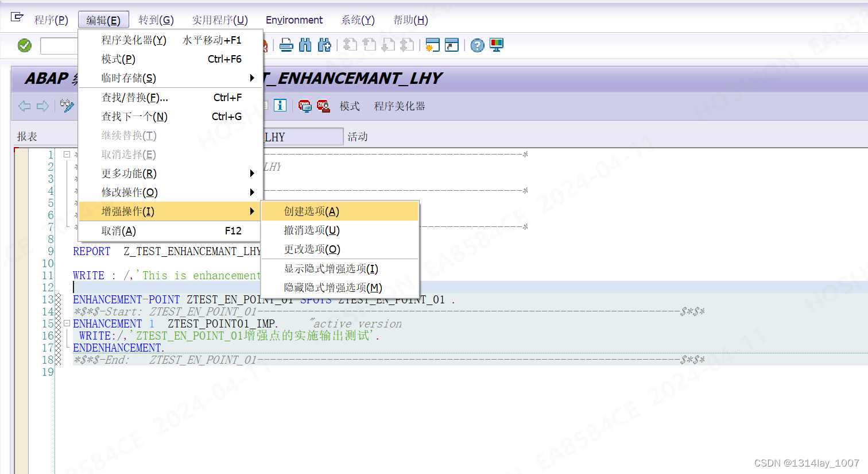
Task: Open the 系统(Y) menu
Action: pyautogui.click(x=358, y=20)
